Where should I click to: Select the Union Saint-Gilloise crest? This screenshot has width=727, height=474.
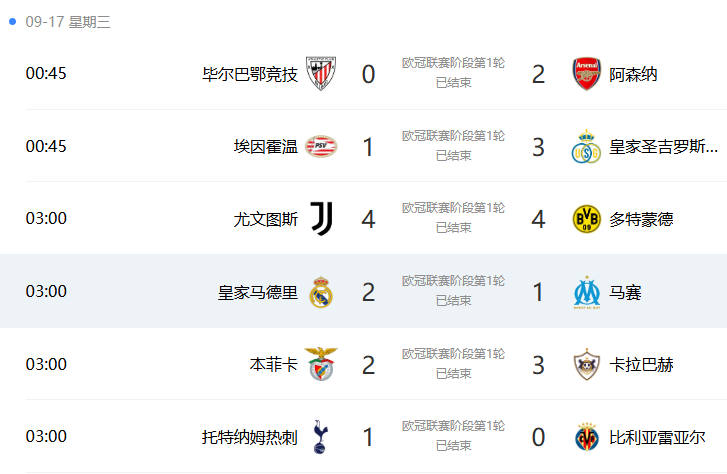click(587, 146)
